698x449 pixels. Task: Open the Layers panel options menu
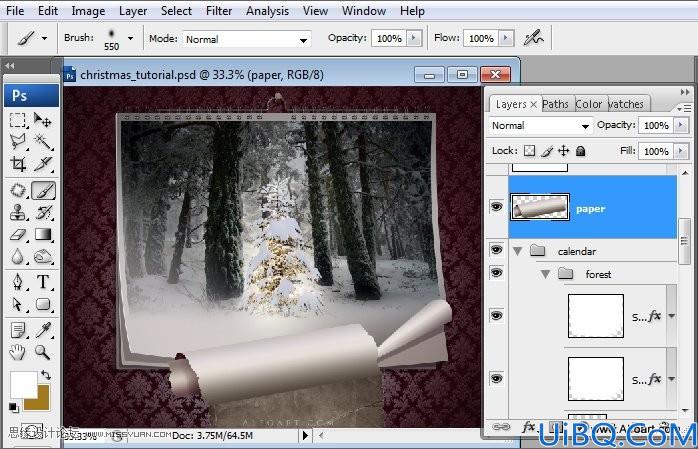click(x=684, y=108)
